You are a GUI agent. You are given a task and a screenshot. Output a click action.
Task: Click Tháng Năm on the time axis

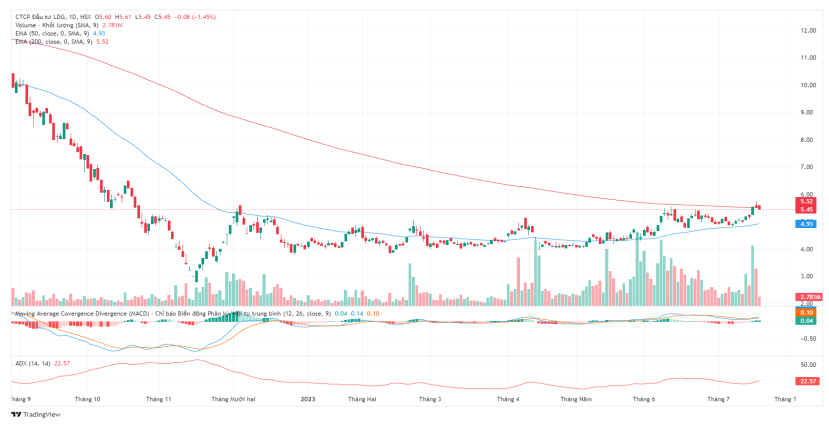point(577,398)
